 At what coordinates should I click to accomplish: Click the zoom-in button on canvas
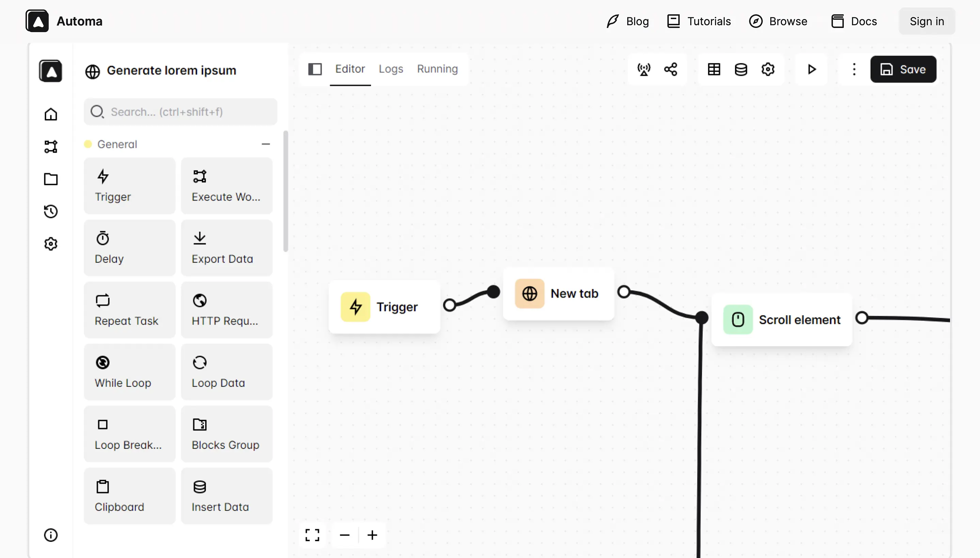click(372, 535)
